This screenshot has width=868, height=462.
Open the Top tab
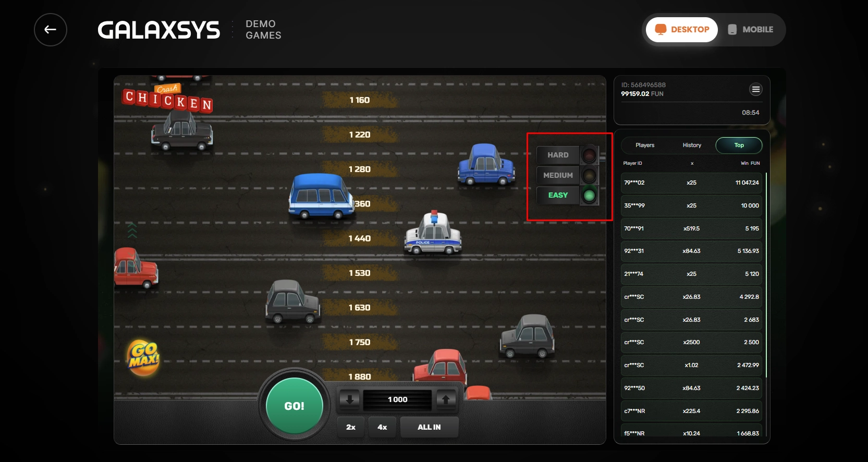[x=739, y=145]
